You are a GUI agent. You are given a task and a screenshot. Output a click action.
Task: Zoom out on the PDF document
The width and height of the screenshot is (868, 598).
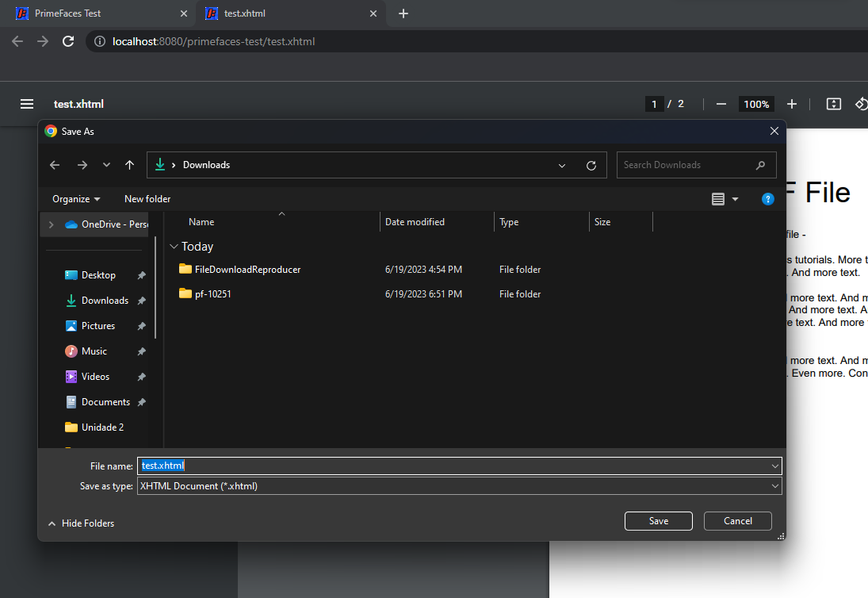720,104
